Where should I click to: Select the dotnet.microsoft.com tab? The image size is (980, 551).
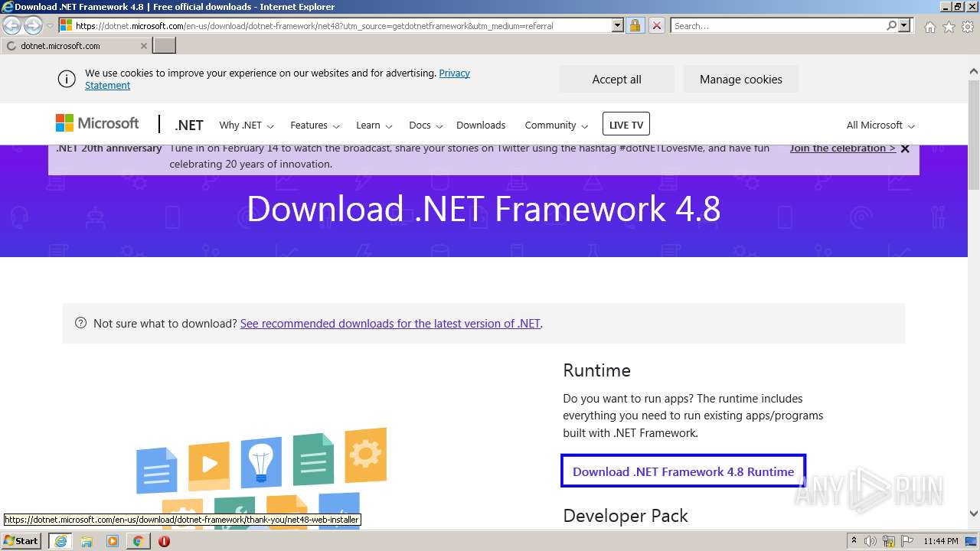(76, 46)
